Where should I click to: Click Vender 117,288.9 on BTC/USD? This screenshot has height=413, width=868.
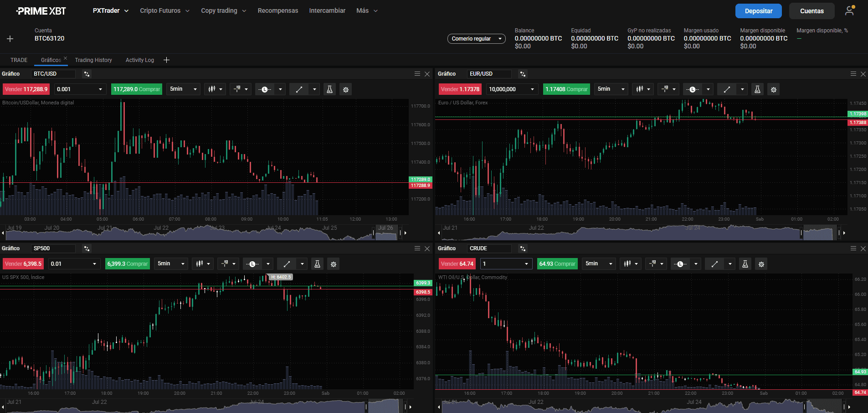pos(26,89)
